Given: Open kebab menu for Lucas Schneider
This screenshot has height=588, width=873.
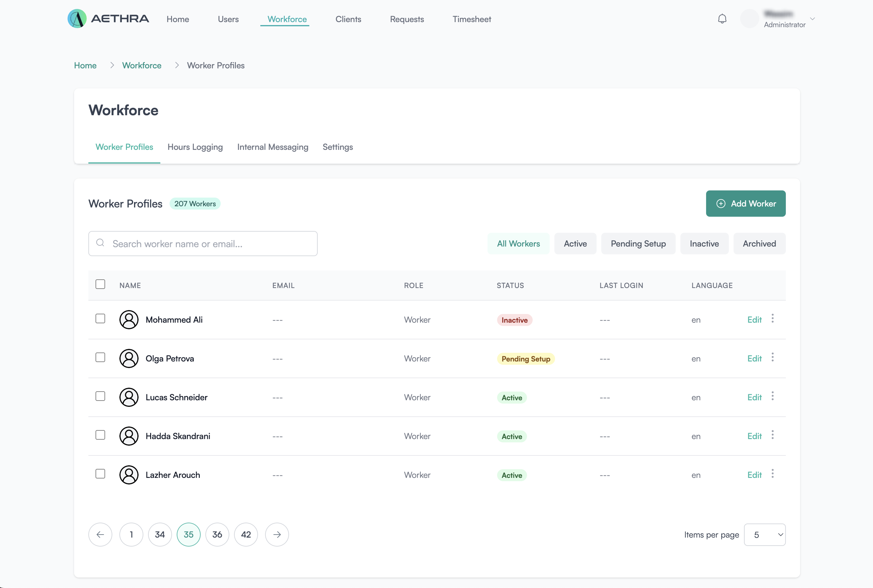Looking at the screenshot, I should click(x=772, y=396).
